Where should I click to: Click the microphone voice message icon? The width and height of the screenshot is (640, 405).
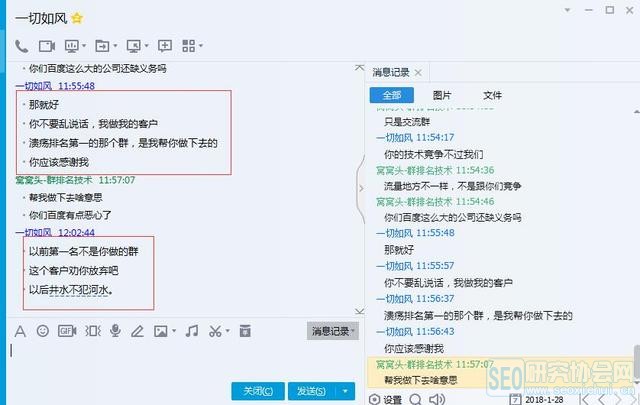click(116, 331)
